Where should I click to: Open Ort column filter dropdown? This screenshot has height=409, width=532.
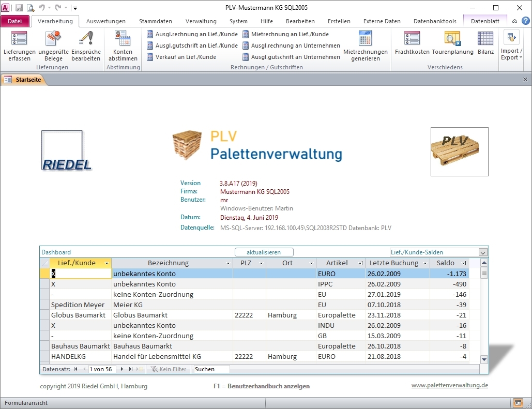point(311,263)
